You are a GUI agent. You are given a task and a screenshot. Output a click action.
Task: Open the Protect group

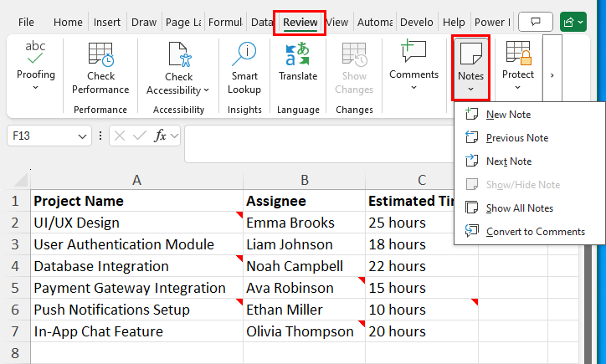tap(518, 65)
